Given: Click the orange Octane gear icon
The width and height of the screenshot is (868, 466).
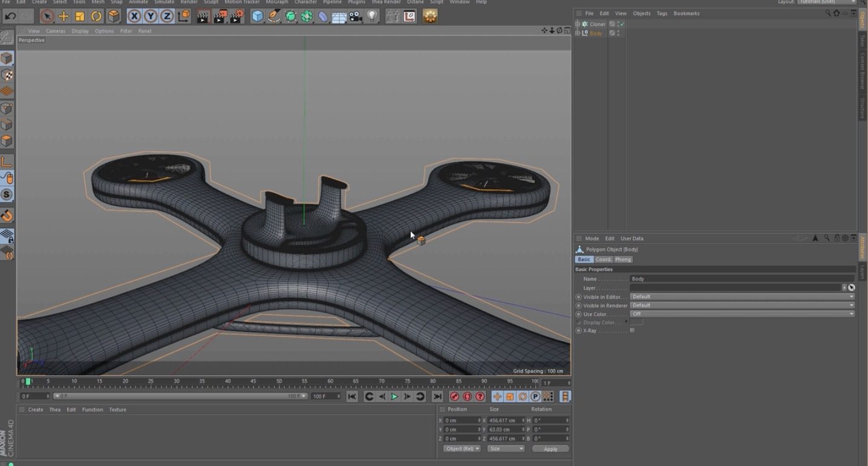Looking at the screenshot, I should point(430,16).
